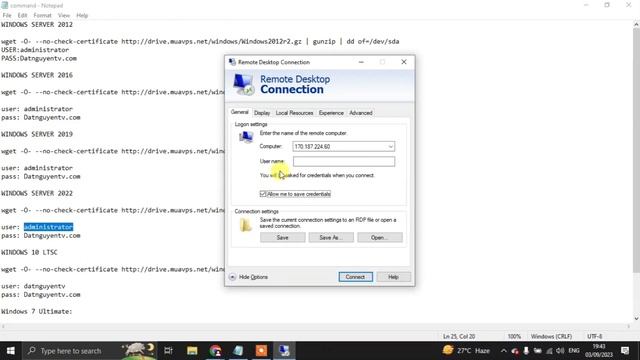Switch to the Advanced tab

click(361, 113)
